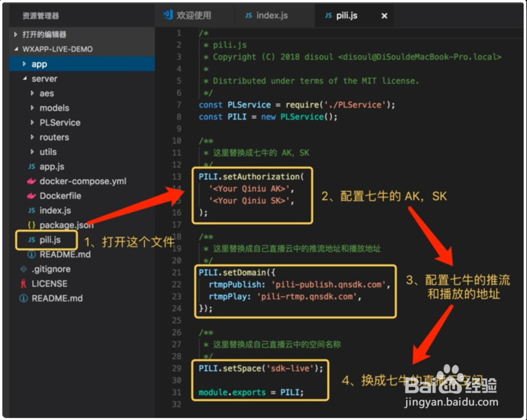This screenshot has width=527, height=420.
Task: Select the server folder label
Action: point(44,79)
